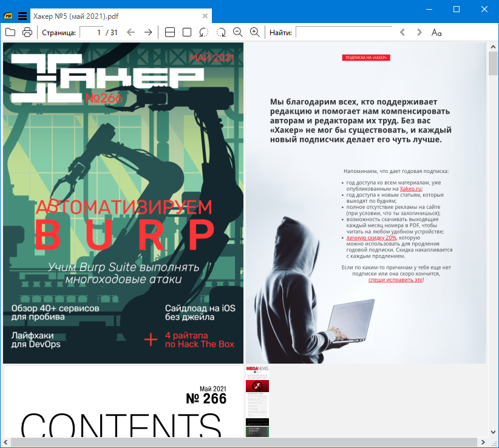
Task: Go to the next page arrow
Action: click(148, 32)
